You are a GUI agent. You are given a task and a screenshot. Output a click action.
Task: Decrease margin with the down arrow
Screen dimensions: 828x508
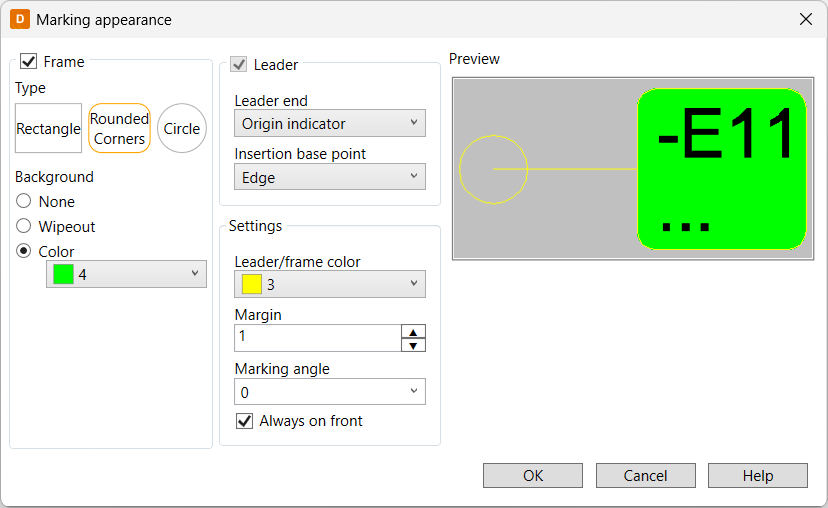tap(413, 345)
